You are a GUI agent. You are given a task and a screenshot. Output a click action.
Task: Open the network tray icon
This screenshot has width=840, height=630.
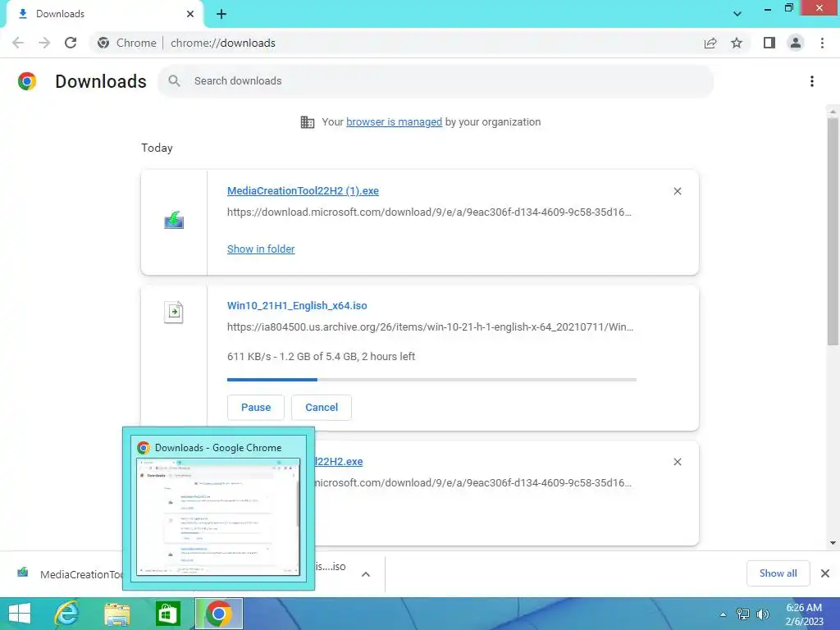(743, 614)
